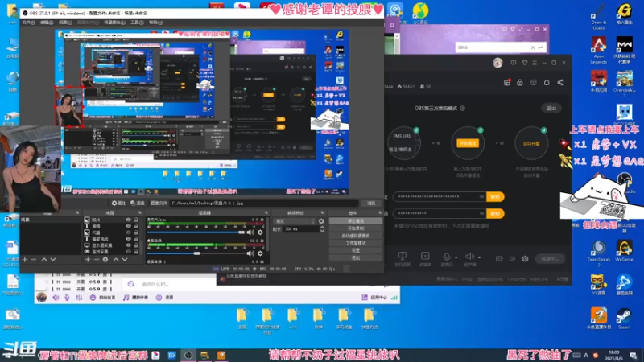Image resolution: width=644 pixels, height=362 pixels.
Task: Click the 启动虚拟摄像机 button
Action: 356,236
